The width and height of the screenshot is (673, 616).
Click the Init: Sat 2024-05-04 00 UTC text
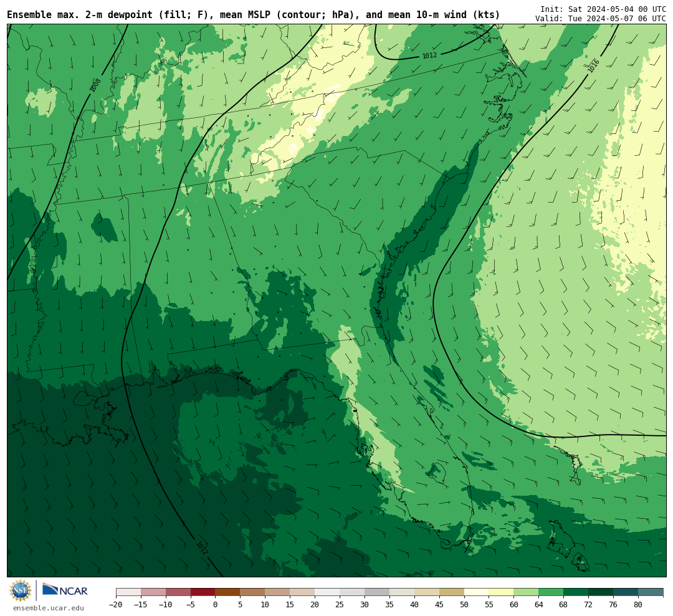point(603,9)
